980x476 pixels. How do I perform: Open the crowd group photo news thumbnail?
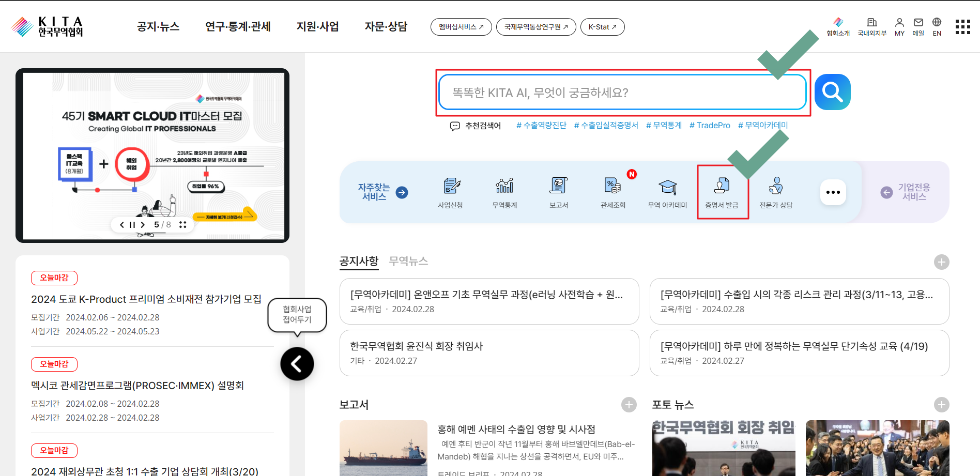(877, 448)
